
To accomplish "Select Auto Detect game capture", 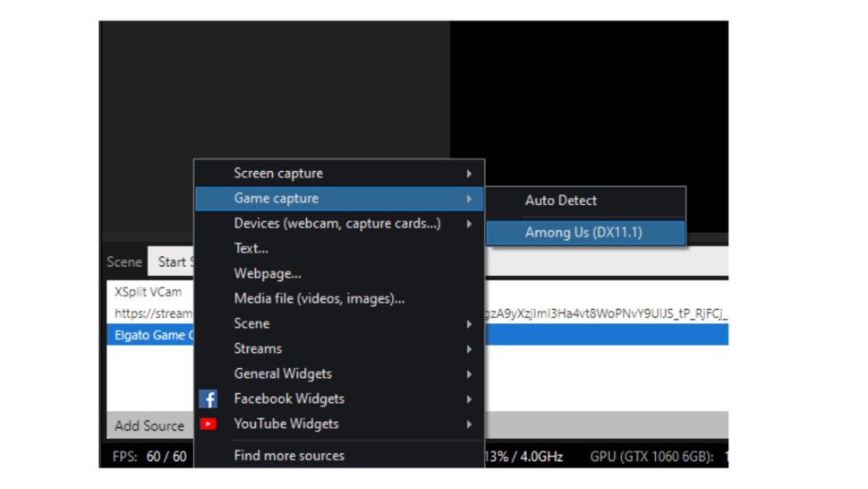I will pyautogui.click(x=586, y=201).
